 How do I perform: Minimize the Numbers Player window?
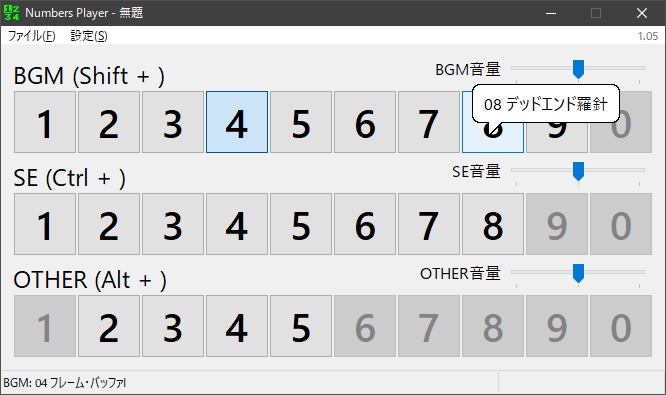point(551,13)
